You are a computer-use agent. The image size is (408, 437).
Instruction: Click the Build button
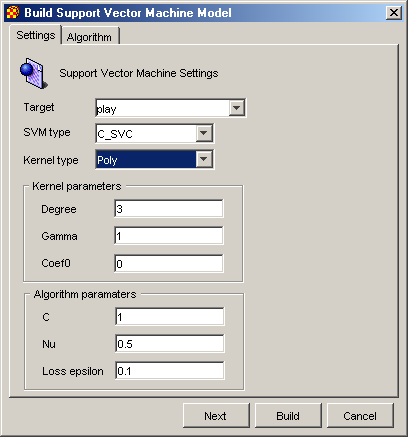[x=288, y=416]
